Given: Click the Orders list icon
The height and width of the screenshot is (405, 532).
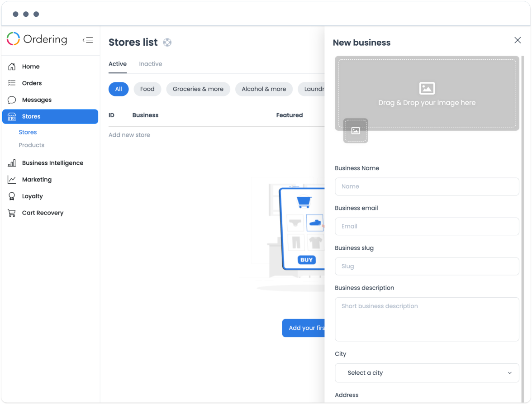Looking at the screenshot, I should coord(12,83).
